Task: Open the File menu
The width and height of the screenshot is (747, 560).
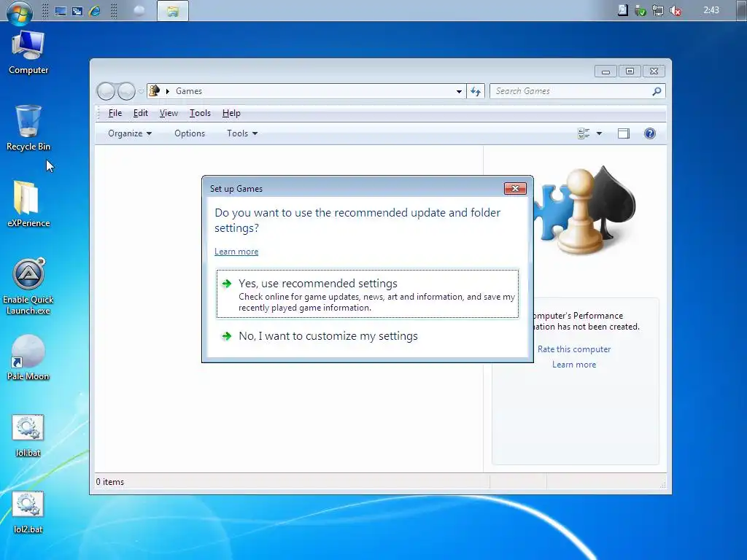Action: (x=115, y=113)
